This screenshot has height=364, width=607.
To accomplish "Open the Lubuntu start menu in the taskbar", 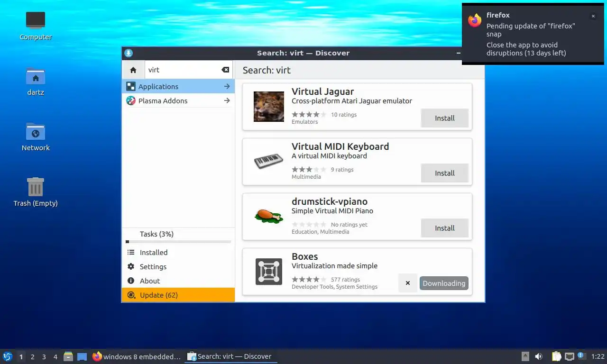I will (x=8, y=356).
